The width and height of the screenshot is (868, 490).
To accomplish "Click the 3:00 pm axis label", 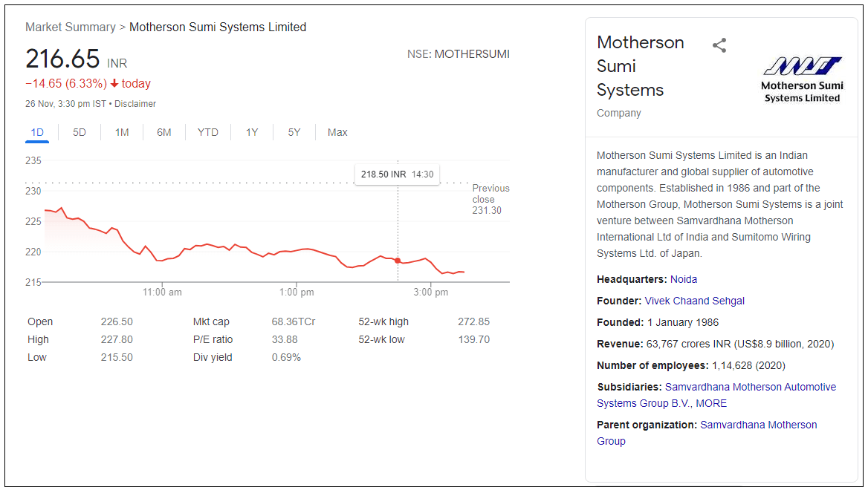I will (431, 292).
